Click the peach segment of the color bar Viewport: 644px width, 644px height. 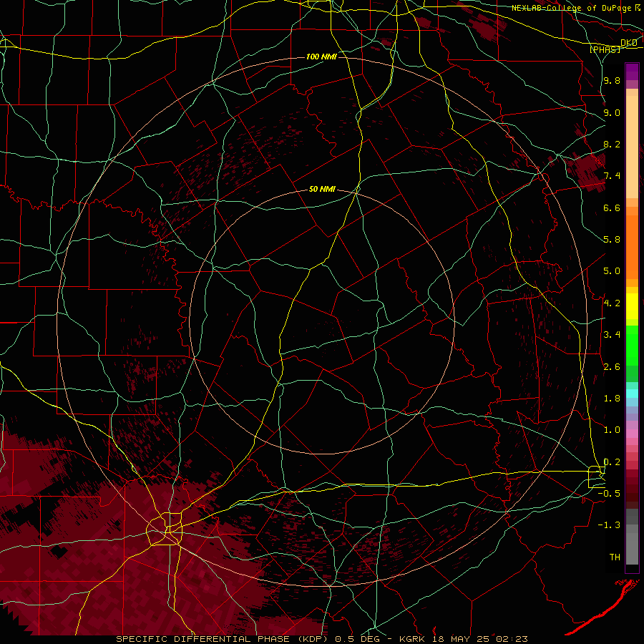pyautogui.click(x=632, y=144)
